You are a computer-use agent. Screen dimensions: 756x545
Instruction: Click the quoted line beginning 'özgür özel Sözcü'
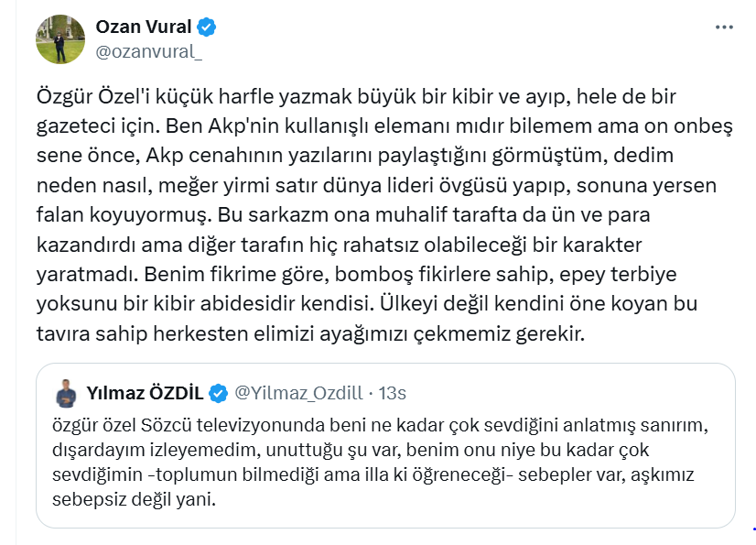click(380, 425)
